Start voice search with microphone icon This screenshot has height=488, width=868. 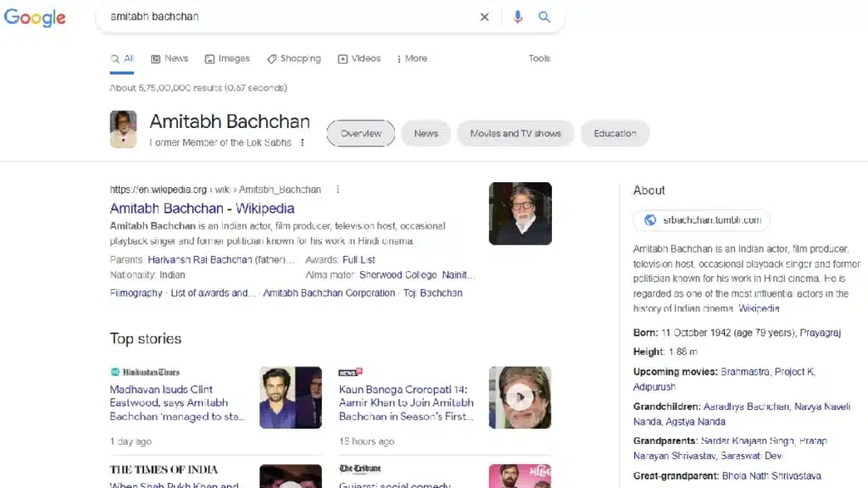pos(518,17)
